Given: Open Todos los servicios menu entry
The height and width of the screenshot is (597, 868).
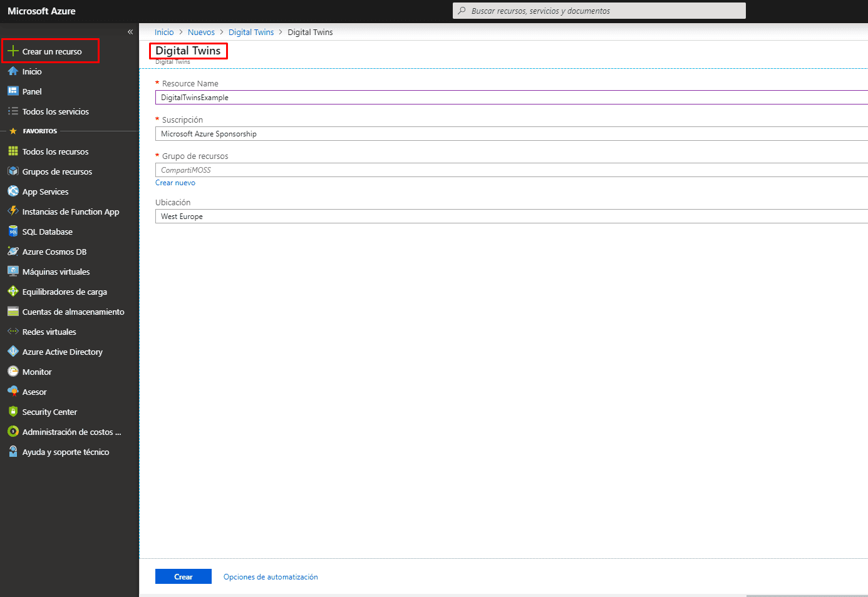Looking at the screenshot, I should pos(56,111).
